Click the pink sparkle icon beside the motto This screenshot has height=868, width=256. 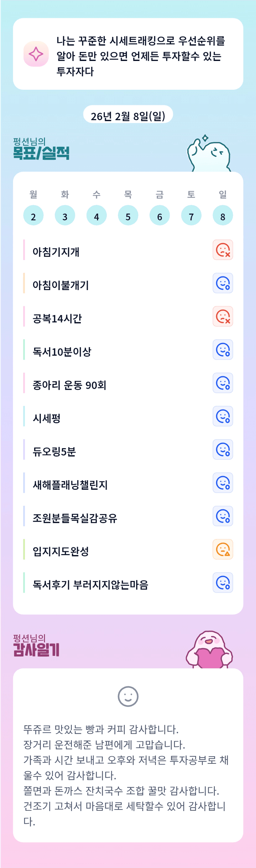coord(36,54)
